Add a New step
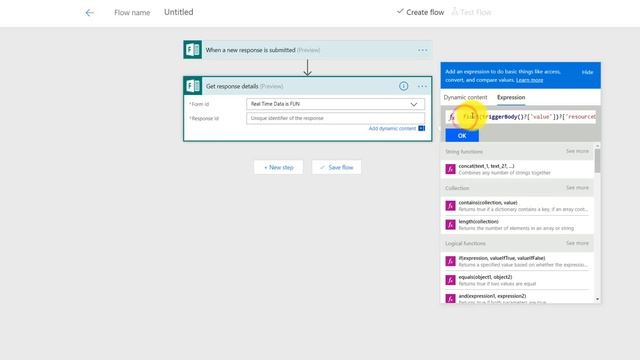640x360 pixels. tap(279, 167)
